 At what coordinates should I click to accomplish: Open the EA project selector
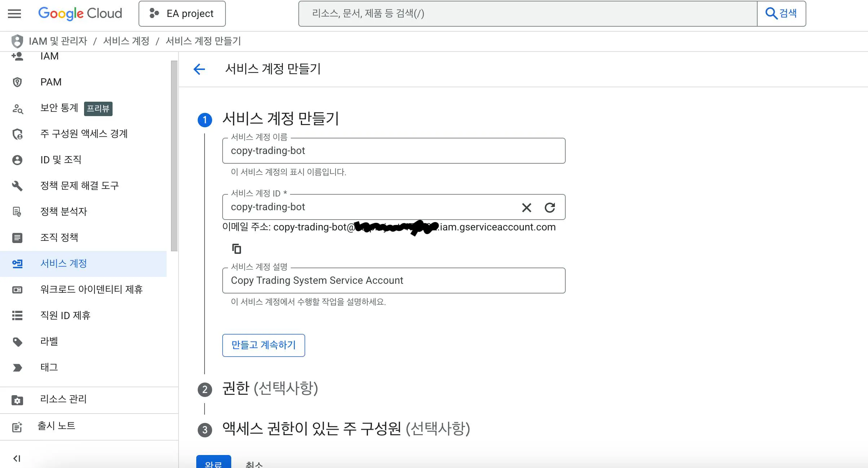pos(182,13)
